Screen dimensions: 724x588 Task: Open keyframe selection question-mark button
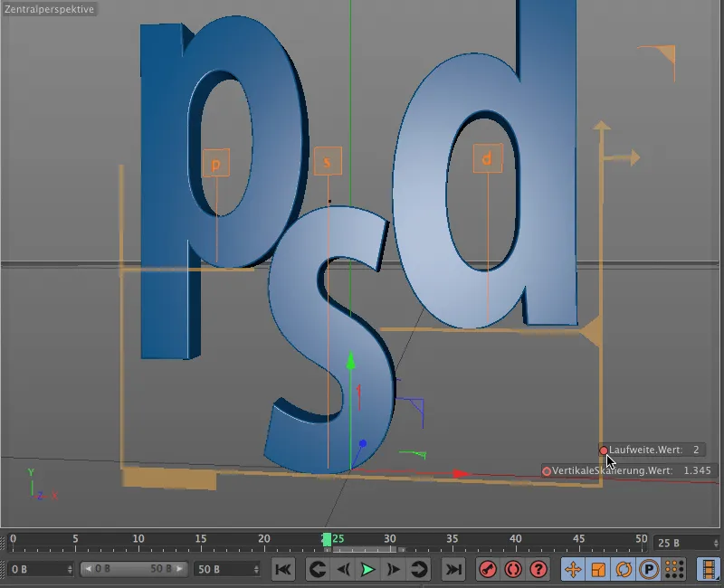538,569
